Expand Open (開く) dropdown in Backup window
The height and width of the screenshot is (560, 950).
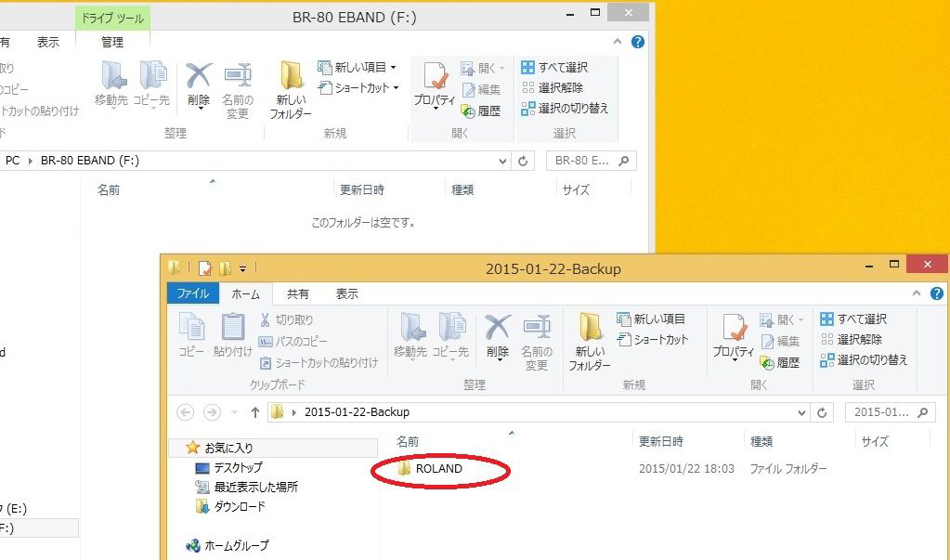[800, 319]
